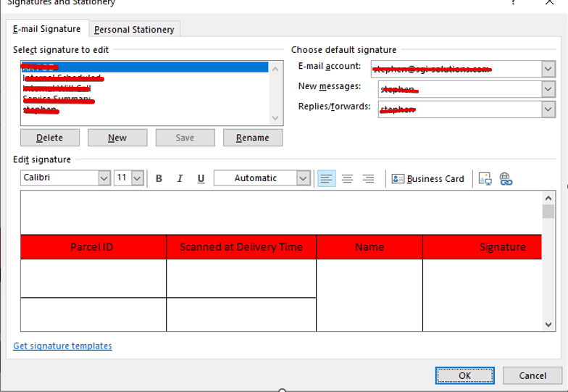Toggle bold formatting in signature editor
This screenshot has height=392, width=568.
coord(159,178)
